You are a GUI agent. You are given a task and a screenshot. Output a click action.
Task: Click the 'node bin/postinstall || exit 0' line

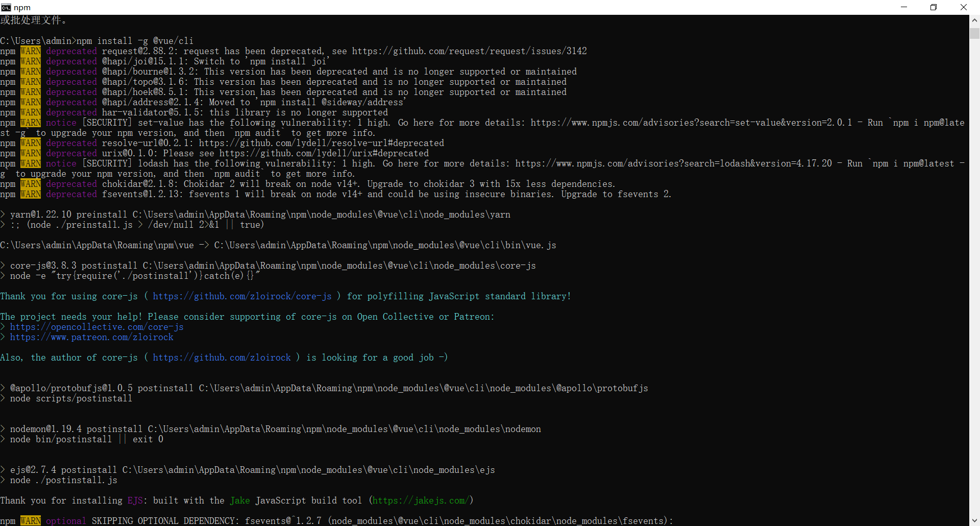(x=82, y=439)
